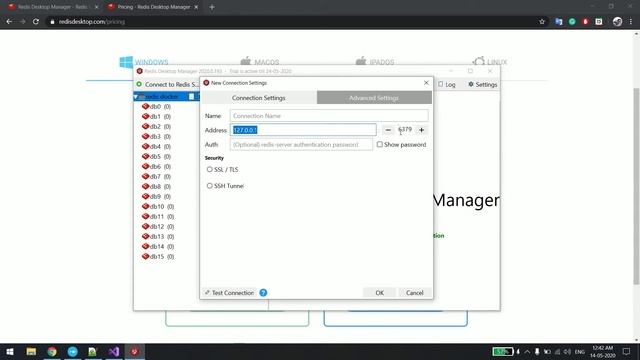Click the redis-docker connection server icon
Viewport: 640px width, 360px height.
coord(142,96)
